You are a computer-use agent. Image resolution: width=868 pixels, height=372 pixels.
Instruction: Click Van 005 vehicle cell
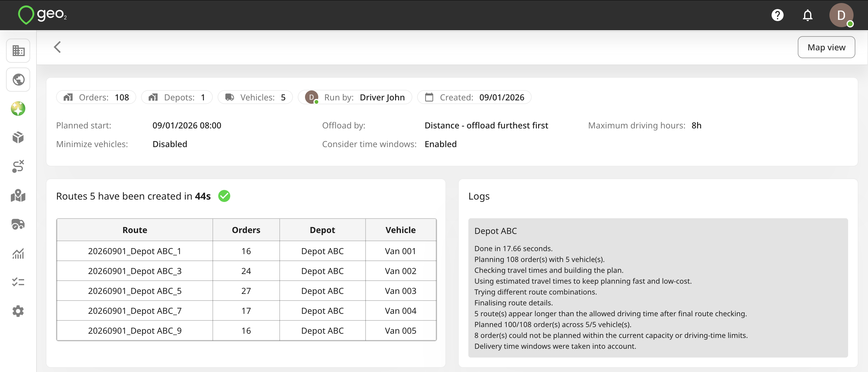401,331
